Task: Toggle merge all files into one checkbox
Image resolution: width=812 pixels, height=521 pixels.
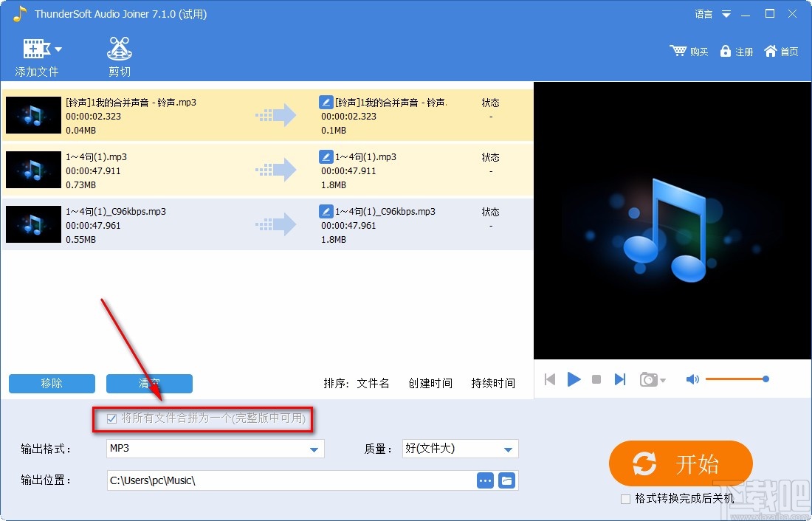Action: (x=111, y=418)
